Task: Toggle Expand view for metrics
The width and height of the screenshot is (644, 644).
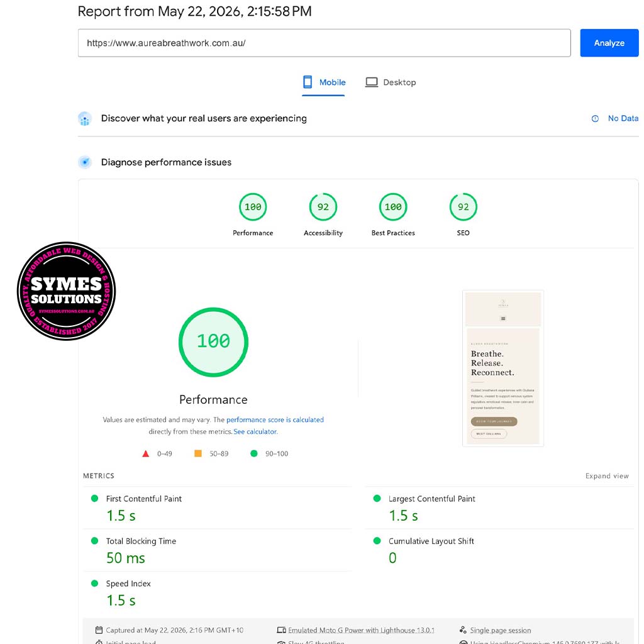Action: pos(607,475)
